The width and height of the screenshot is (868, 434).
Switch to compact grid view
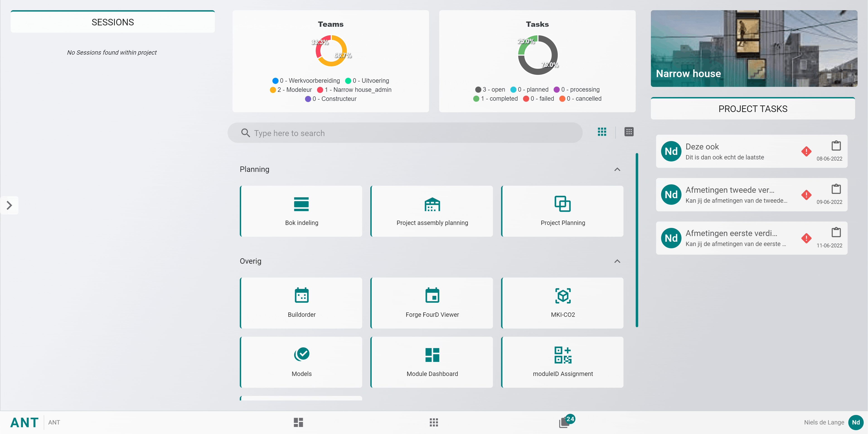coord(629,132)
